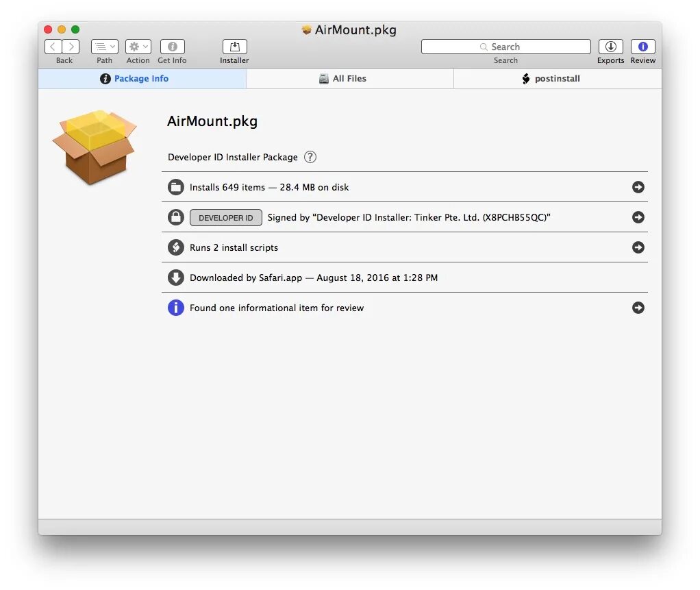Select 'Found one informational item for review' text

coord(277,308)
